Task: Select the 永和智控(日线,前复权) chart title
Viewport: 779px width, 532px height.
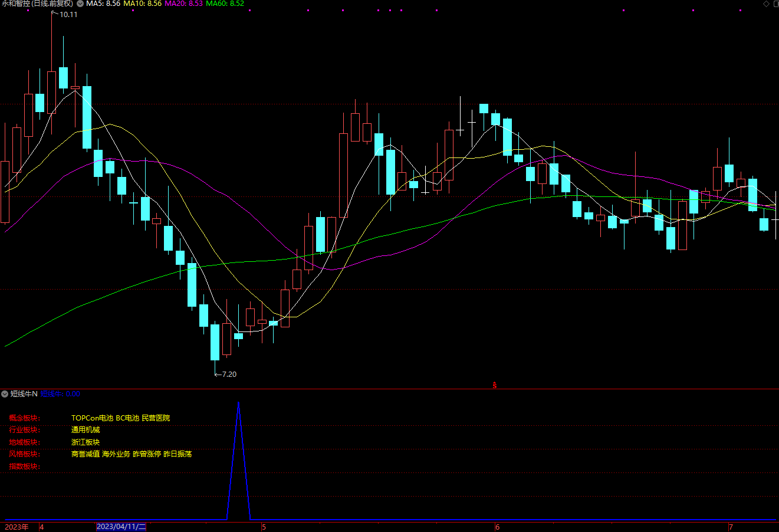Action: [x=38, y=4]
